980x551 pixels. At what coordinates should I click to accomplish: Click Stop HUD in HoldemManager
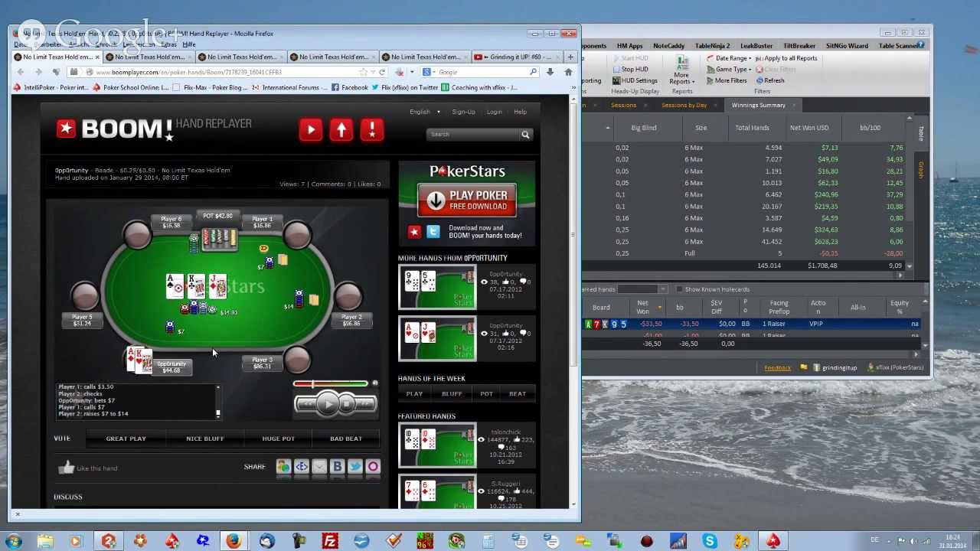tap(630, 69)
